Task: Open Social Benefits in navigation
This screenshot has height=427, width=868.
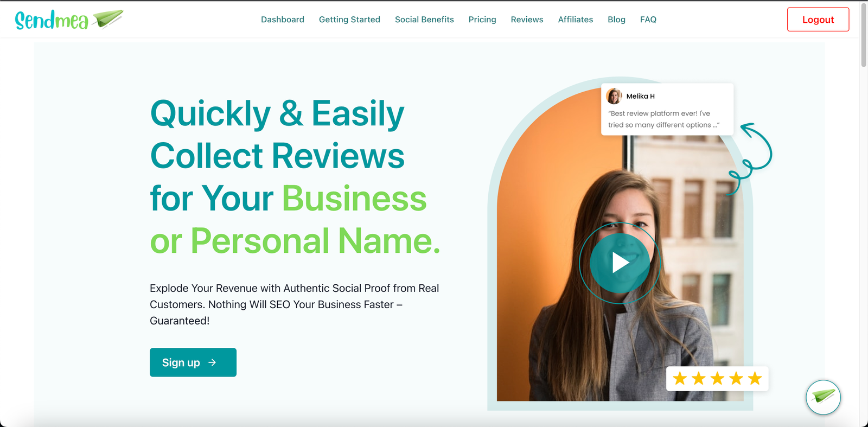Action: pos(424,20)
